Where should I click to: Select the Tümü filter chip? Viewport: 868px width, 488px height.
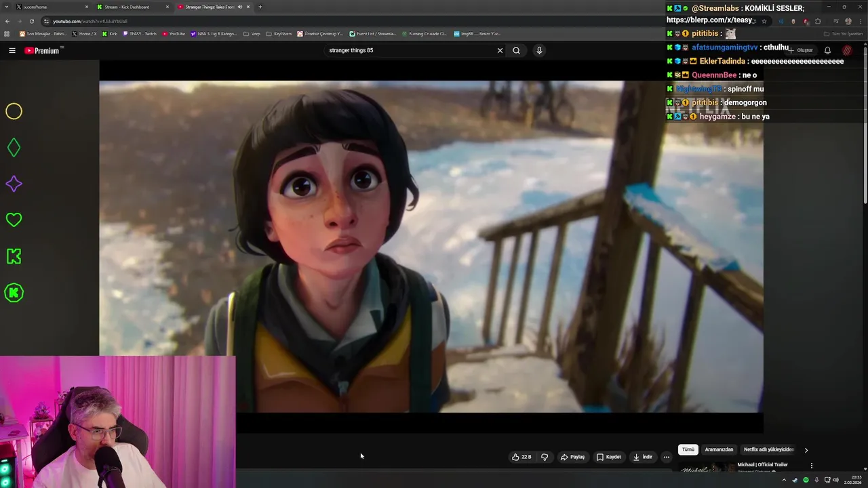(688, 449)
